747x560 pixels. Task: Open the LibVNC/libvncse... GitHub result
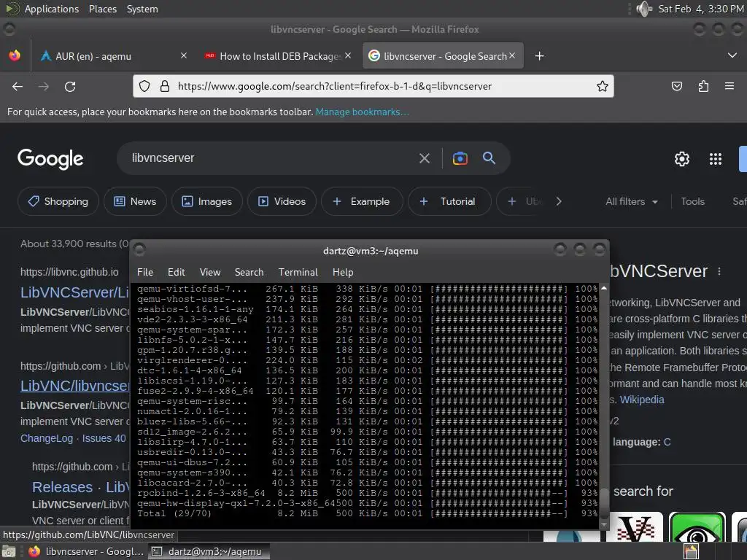click(x=74, y=386)
